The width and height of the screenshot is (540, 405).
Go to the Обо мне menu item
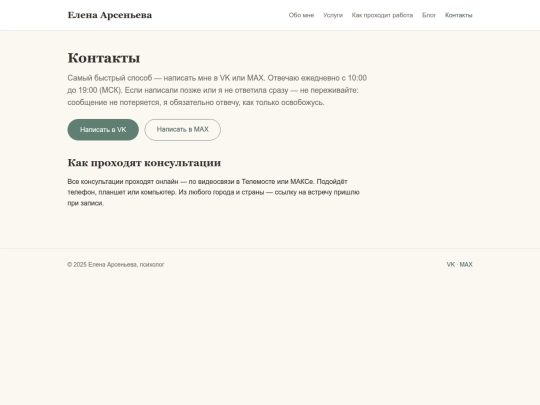[x=301, y=15]
